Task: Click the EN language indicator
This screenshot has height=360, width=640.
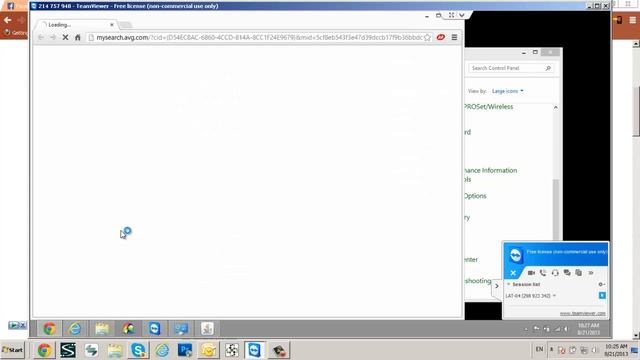Action: point(539,349)
